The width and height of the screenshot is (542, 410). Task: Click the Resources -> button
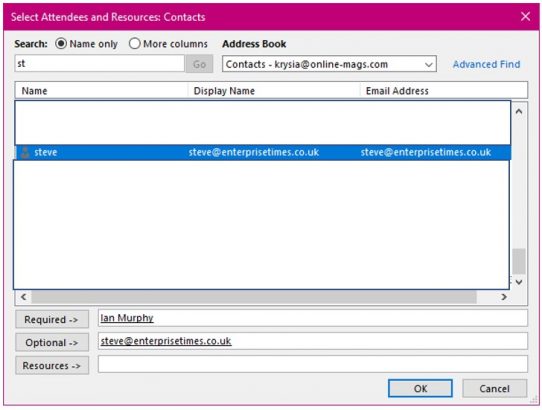52,365
